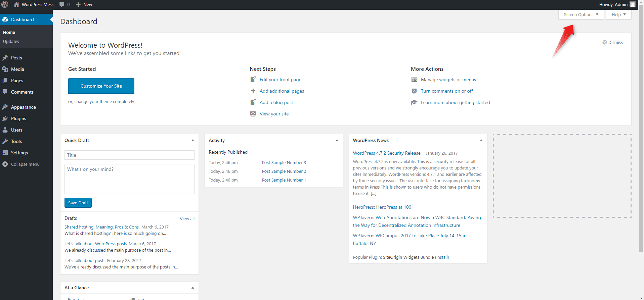Viewport: 644px width, 300px height.
Task: Toggle the At a Glance panel
Action: (x=192, y=288)
